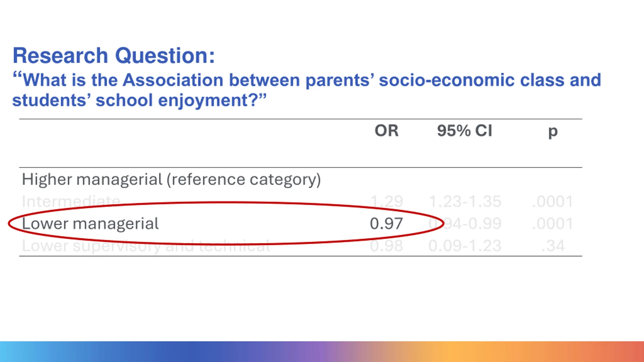This screenshot has height=362, width=644.
Task: Click the 1.23-1.35 confidence interval
Action: pos(465,201)
